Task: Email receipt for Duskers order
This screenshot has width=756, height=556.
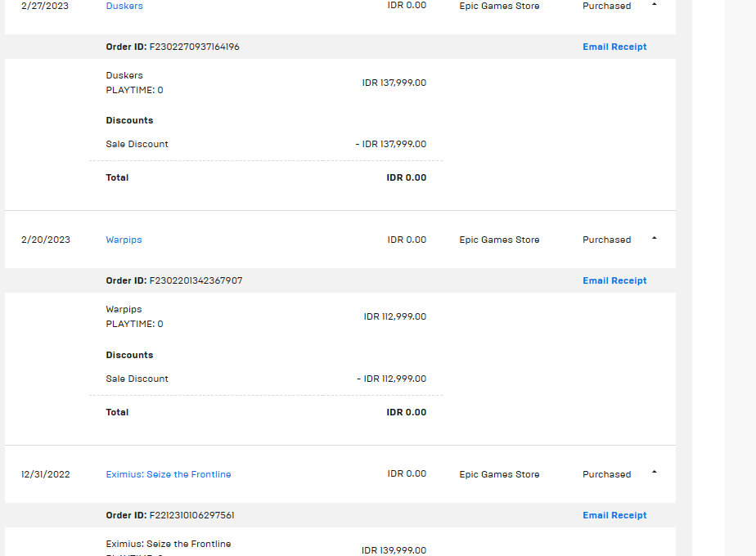Action: point(614,47)
